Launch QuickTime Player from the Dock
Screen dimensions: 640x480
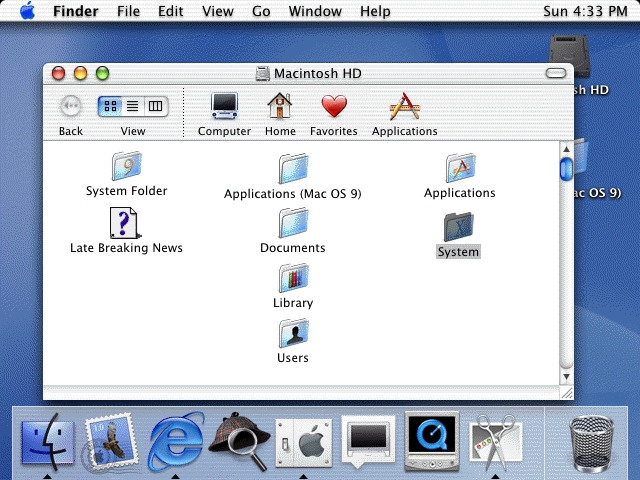[x=432, y=441]
